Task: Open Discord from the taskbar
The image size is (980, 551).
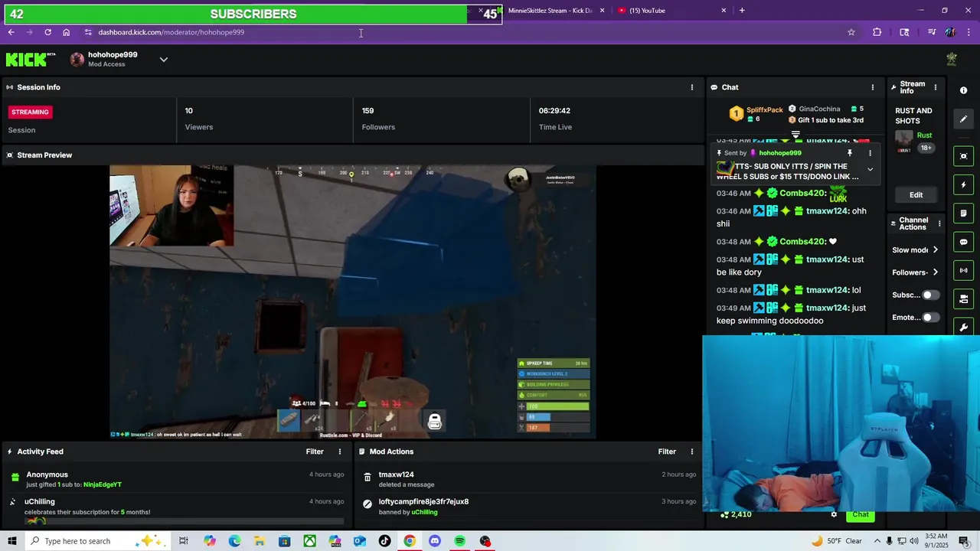Action: [x=435, y=541]
